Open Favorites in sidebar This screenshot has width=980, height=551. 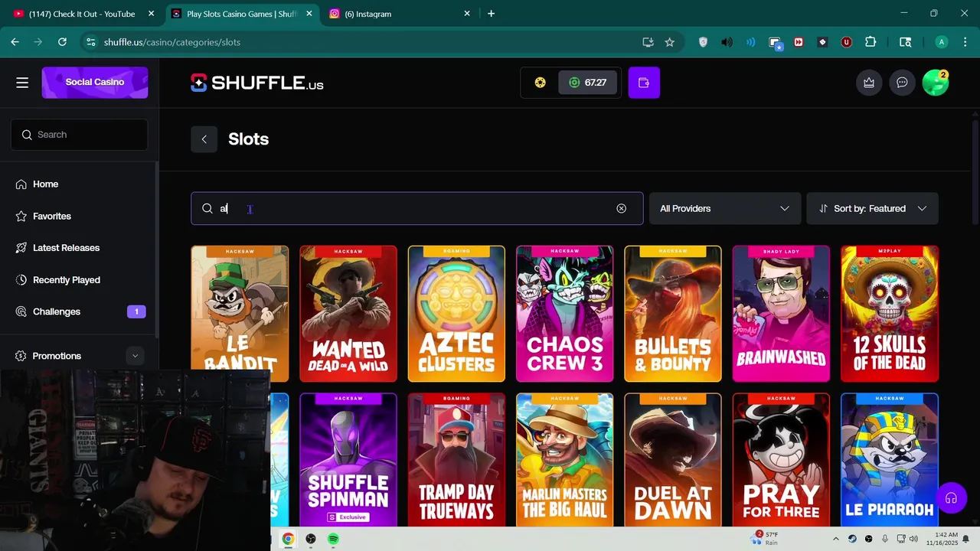point(51,217)
